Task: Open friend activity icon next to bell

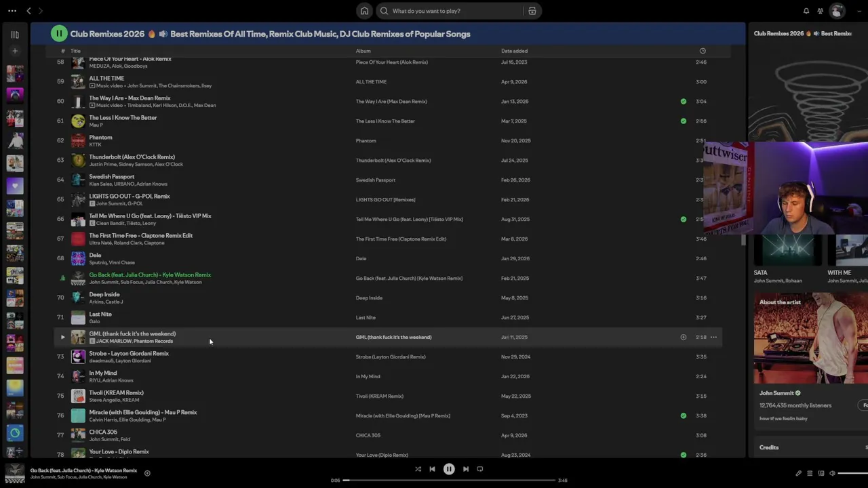Action: coord(821,11)
